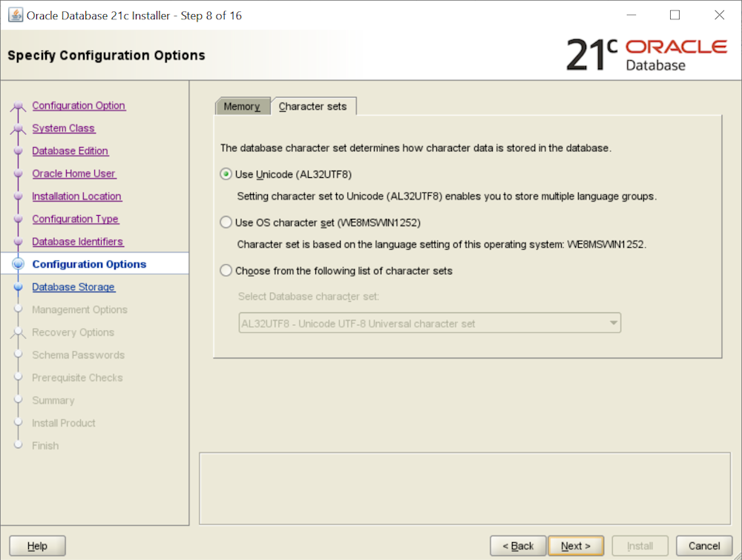The width and height of the screenshot is (742, 560).
Task: Click the Database Storage step bullet
Action: pyautogui.click(x=19, y=288)
